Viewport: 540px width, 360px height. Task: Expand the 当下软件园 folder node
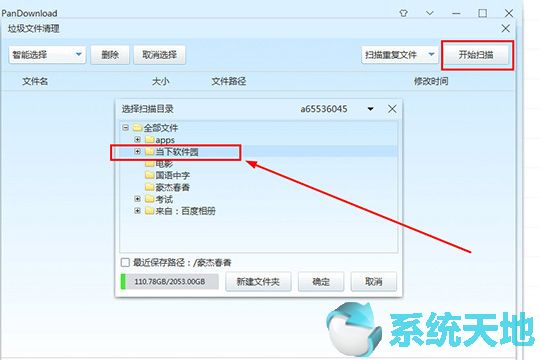[x=137, y=152]
